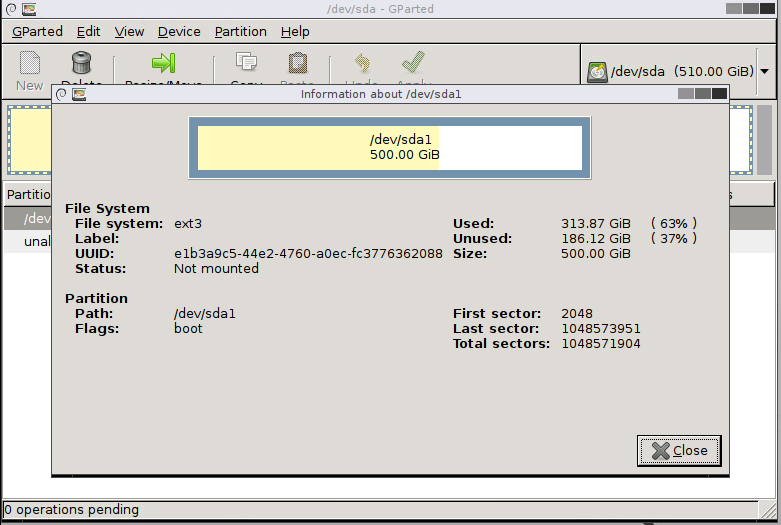
Task: Close the partition information dialog
Action: point(679,450)
